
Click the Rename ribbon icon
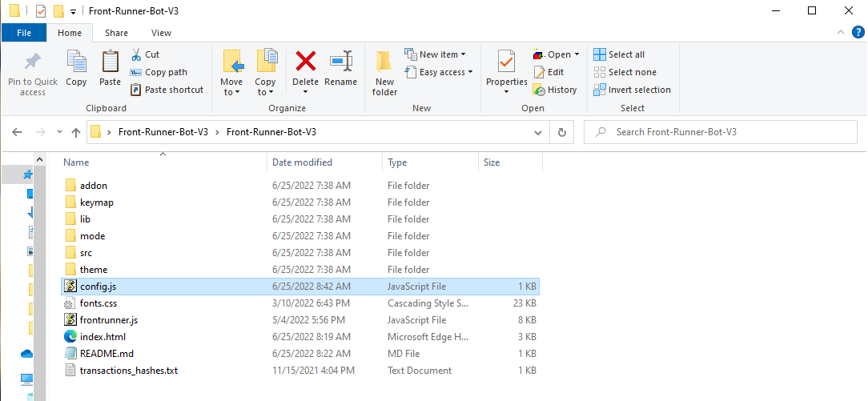[x=341, y=61]
